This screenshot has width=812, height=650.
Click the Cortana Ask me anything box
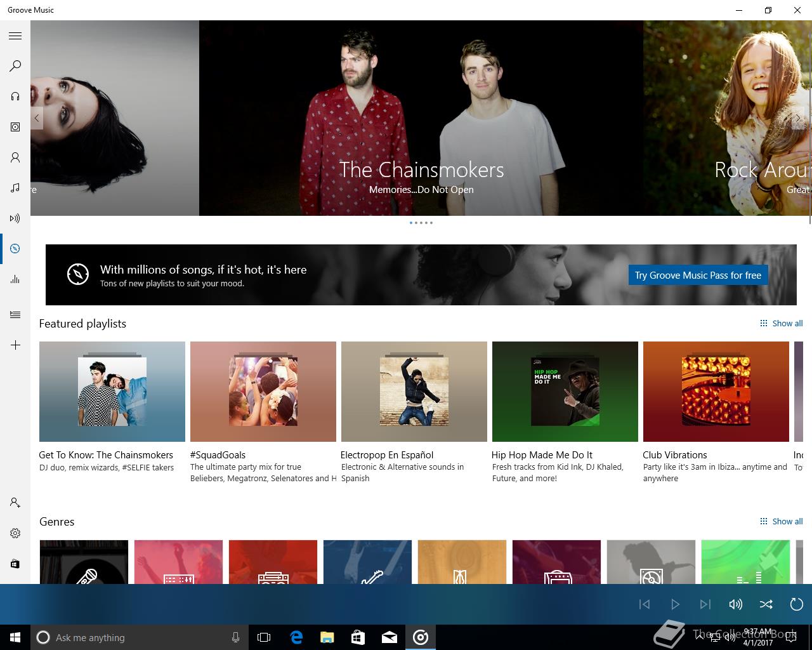139,637
